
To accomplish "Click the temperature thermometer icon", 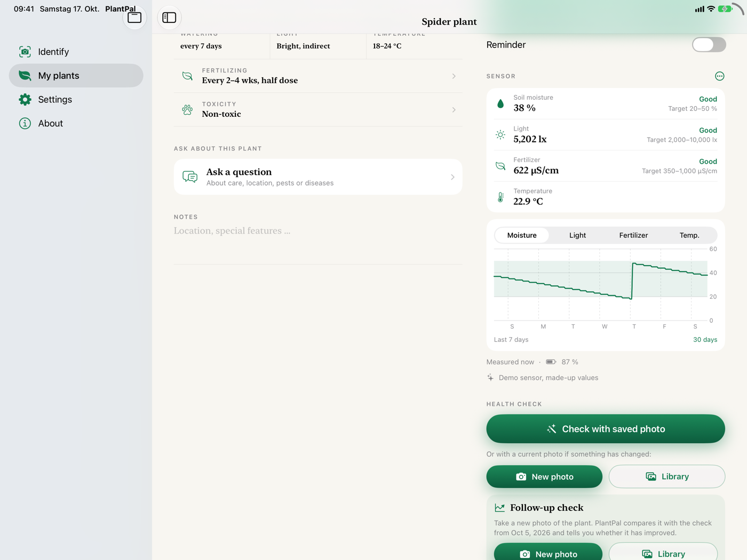I will (x=500, y=197).
